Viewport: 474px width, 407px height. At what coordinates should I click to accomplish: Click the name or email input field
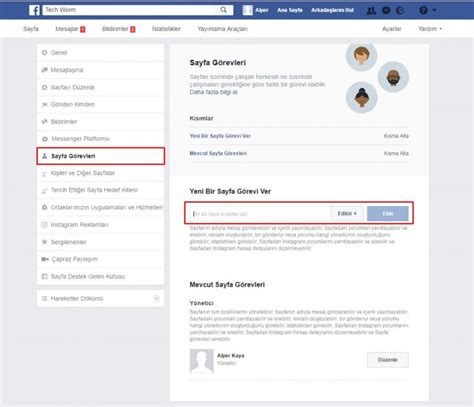coord(261,214)
